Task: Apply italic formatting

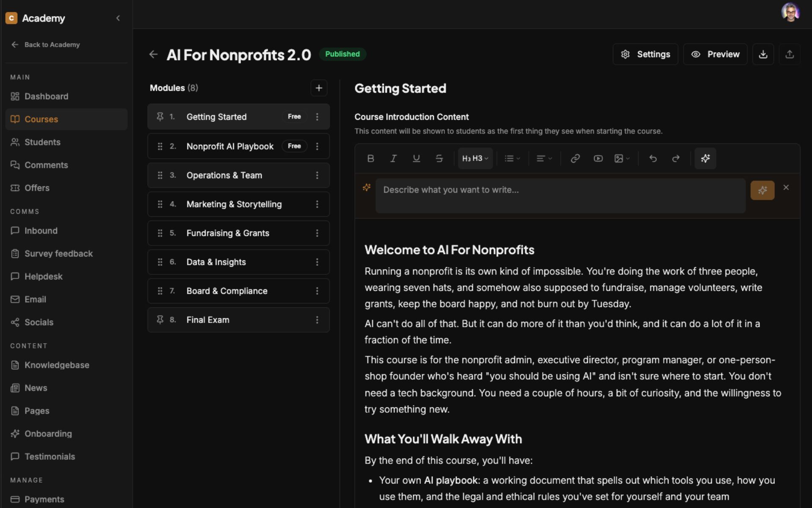Action: pyautogui.click(x=393, y=158)
